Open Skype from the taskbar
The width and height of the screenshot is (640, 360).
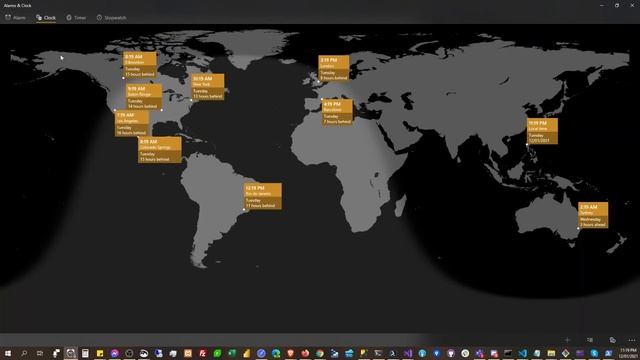point(594,353)
